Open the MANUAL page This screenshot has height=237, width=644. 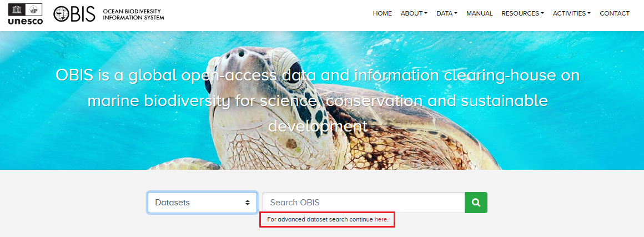point(479,13)
